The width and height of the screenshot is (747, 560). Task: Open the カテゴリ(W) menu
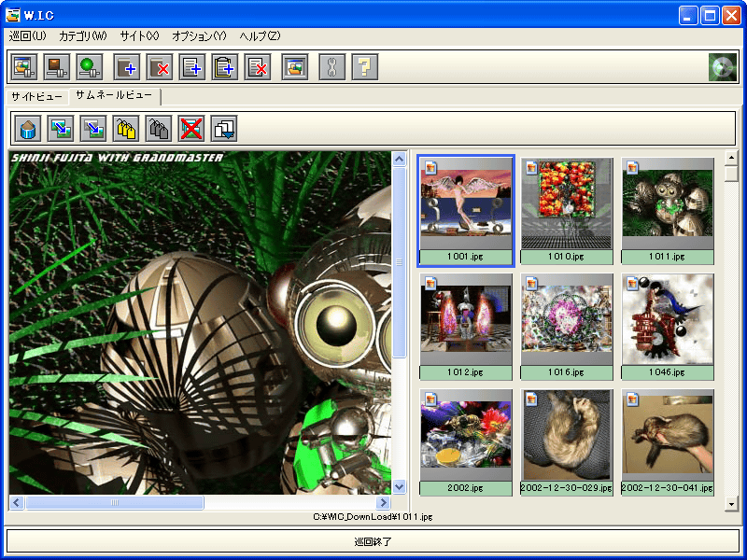coord(83,36)
